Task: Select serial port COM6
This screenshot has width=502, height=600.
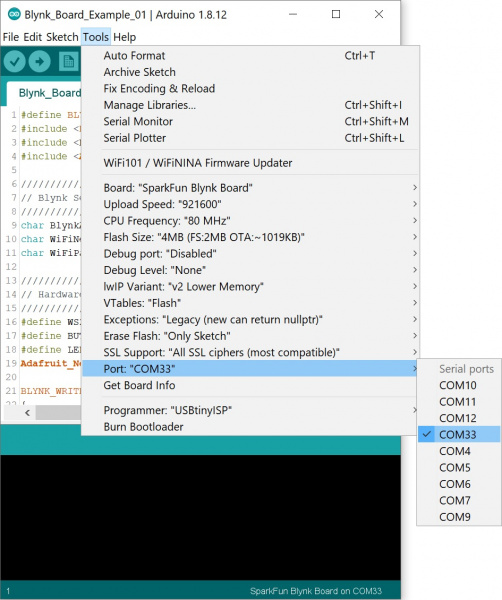Action: tap(459, 484)
